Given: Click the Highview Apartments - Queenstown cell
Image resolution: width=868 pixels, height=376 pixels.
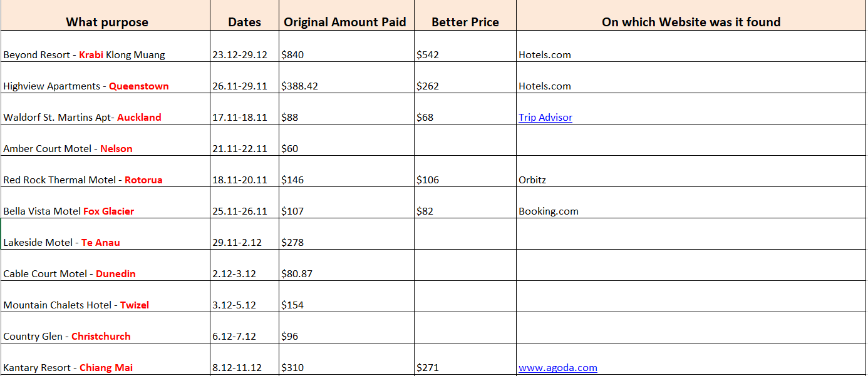Looking at the screenshot, I should click(x=105, y=78).
